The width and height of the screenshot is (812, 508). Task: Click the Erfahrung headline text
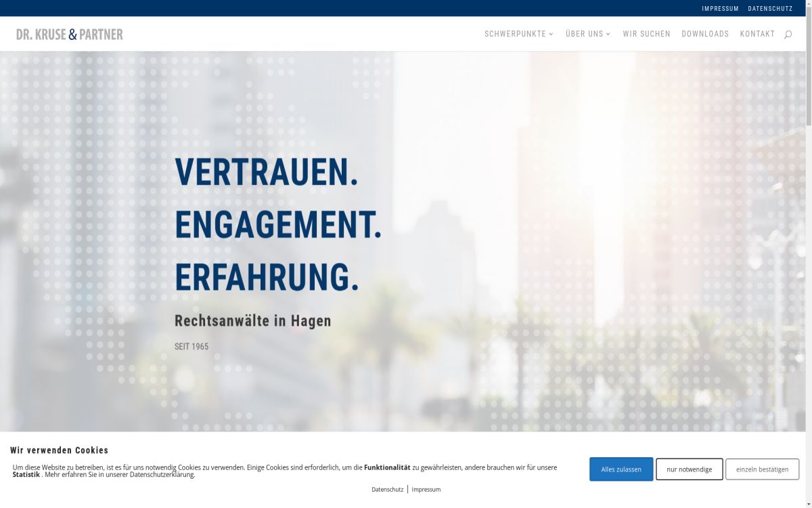(x=266, y=276)
